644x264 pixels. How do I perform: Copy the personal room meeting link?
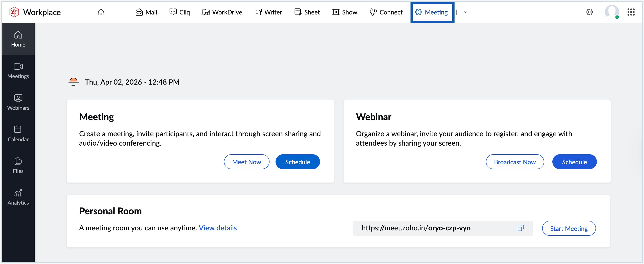click(521, 228)
